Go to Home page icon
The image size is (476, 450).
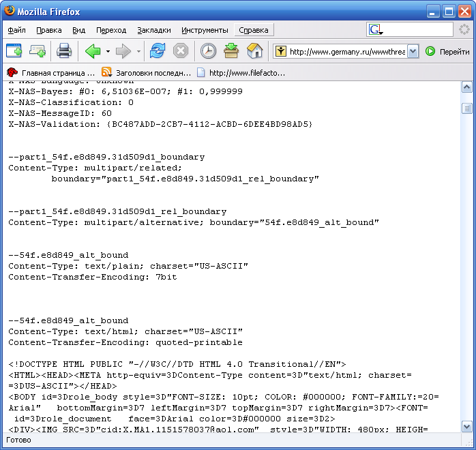[254, 51]
